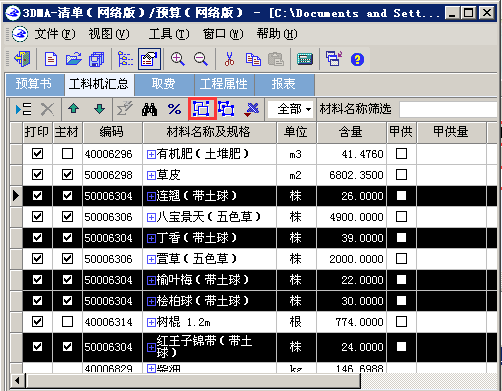
Task: Click the 甲供量 column header
Action: click(451, 132)
